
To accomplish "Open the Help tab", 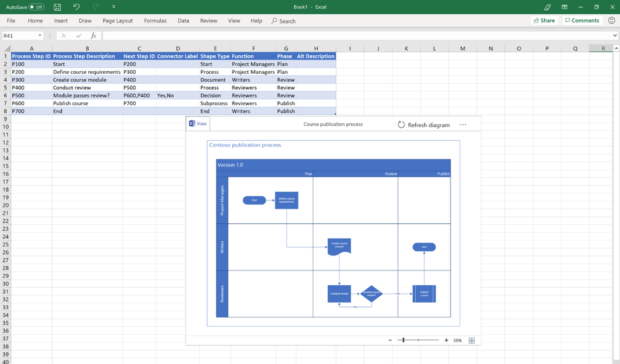I will (256, 20).
